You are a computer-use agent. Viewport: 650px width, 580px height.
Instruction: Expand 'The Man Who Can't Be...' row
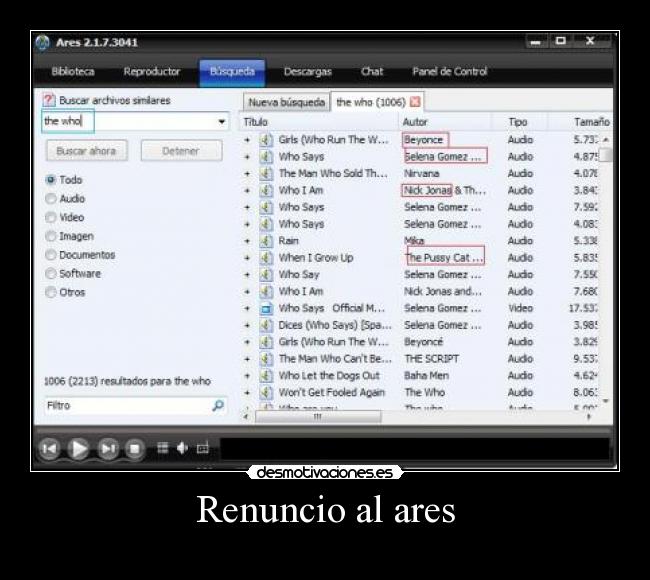247,359
